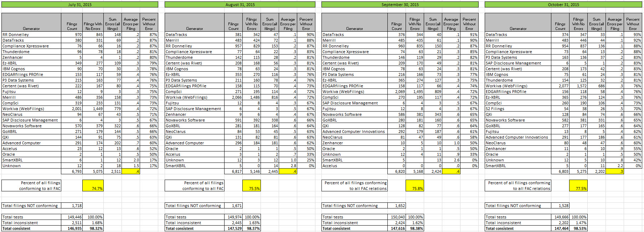Select "Filings Count" header in August table

click(x=233, y=22)
